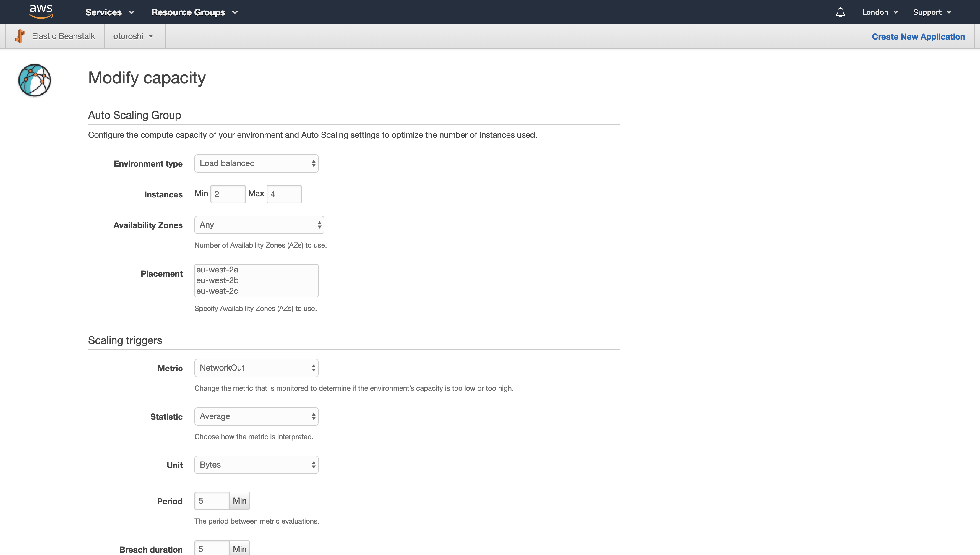Viewport: 980px width, 555px height.
Task: Open the notifications bell icon
Action: point(840,12)
